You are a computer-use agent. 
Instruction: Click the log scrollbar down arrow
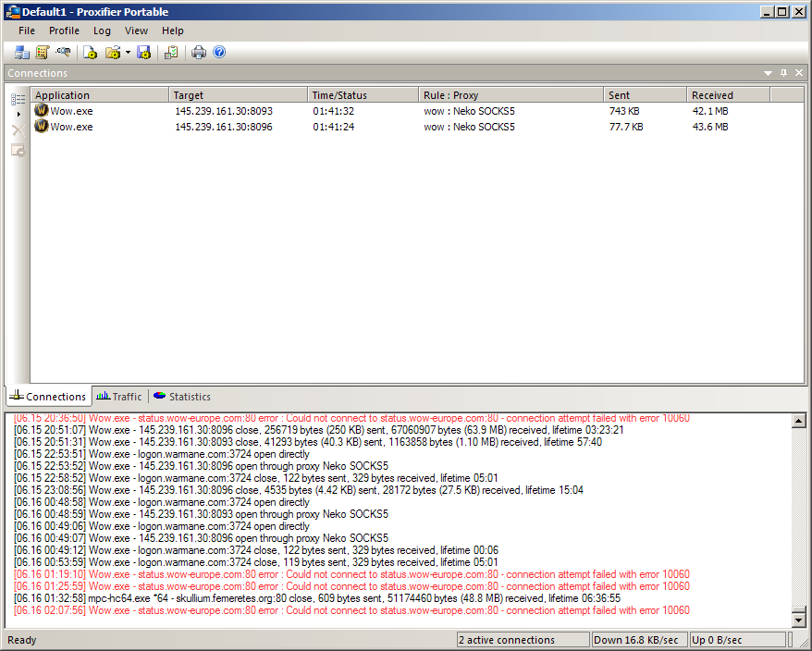[x=798, y=620]
